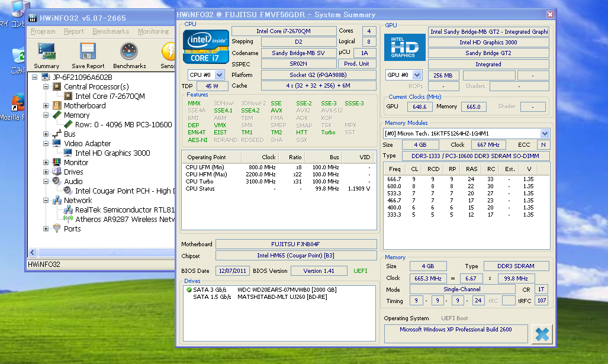Click the Intel Core i7 logo

(x=205, y=47)
